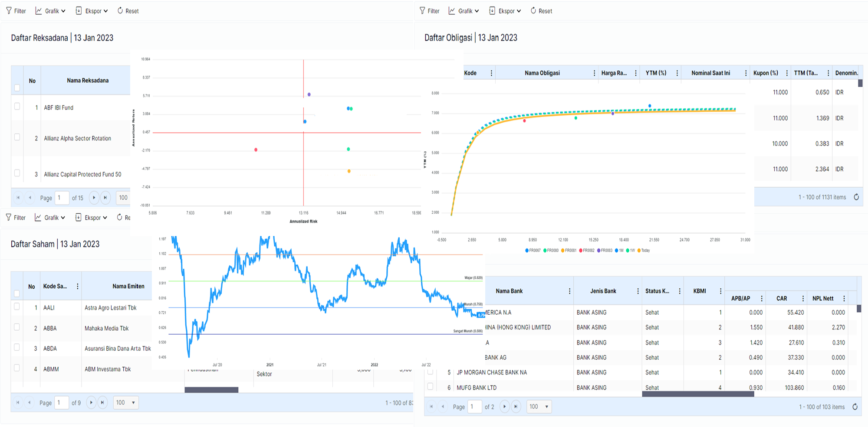Go to next page in bank list pager
This screenshot has height=427, width=868.
tap(504, 407)
